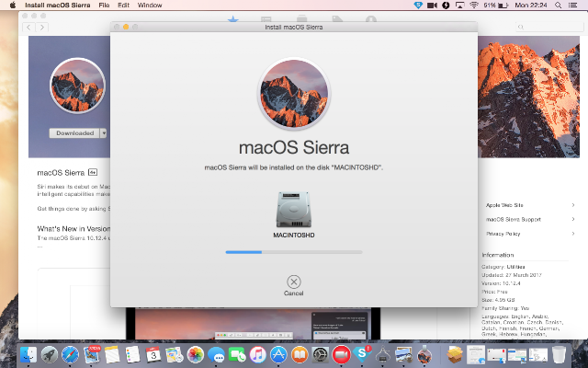Click the MACINTOSHD disk icon
The image size is (588, 368).
point(294,210)
